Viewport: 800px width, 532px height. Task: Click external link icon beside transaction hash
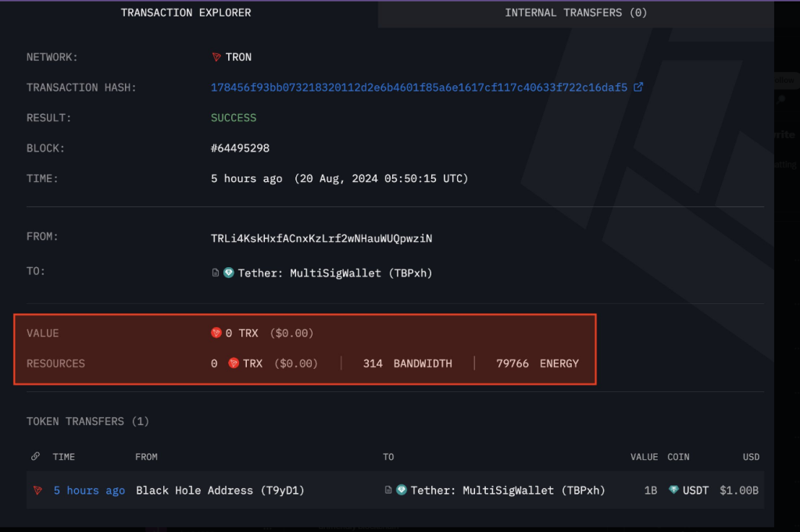click(638, 87)
